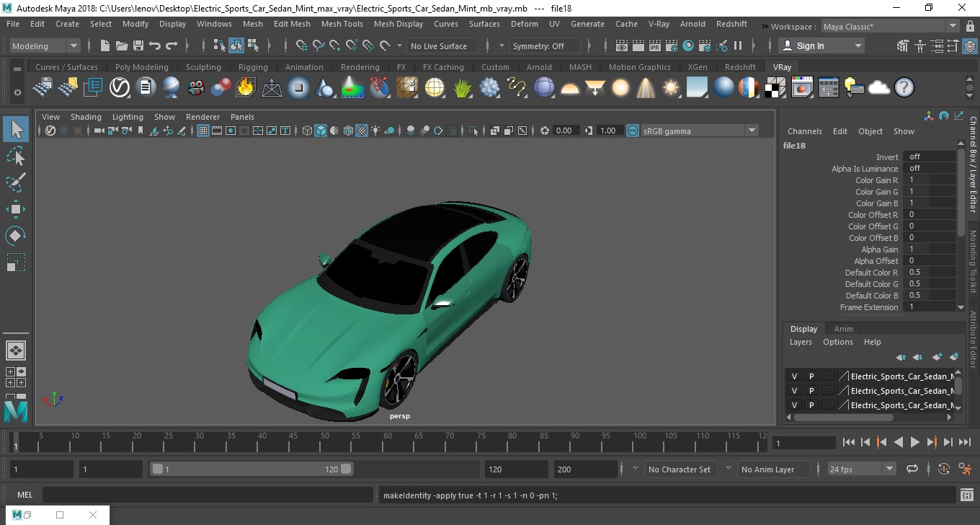The height and width of the screenshot is (525, 980).
Task: Click the help question mark shelf icon
Action: pos(904,88)
